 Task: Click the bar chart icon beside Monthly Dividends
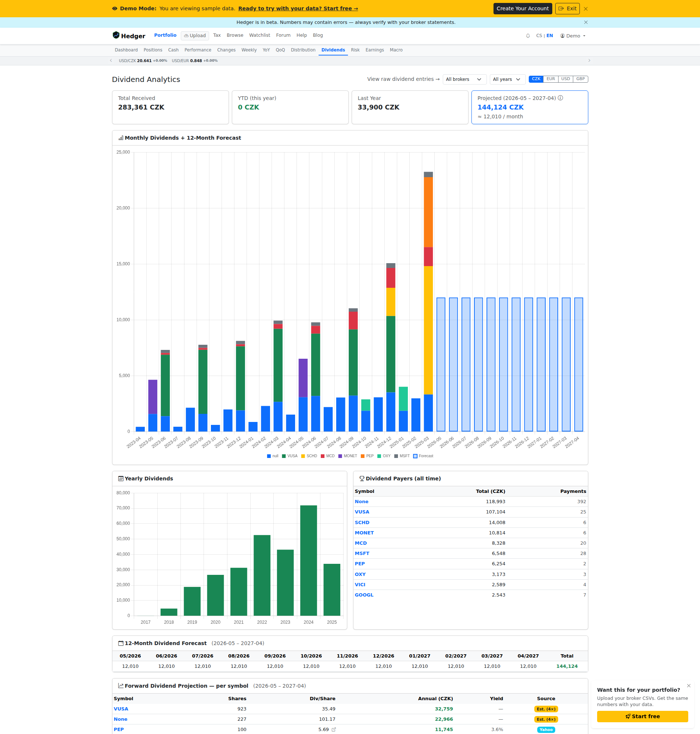click(x=121, y=138)
